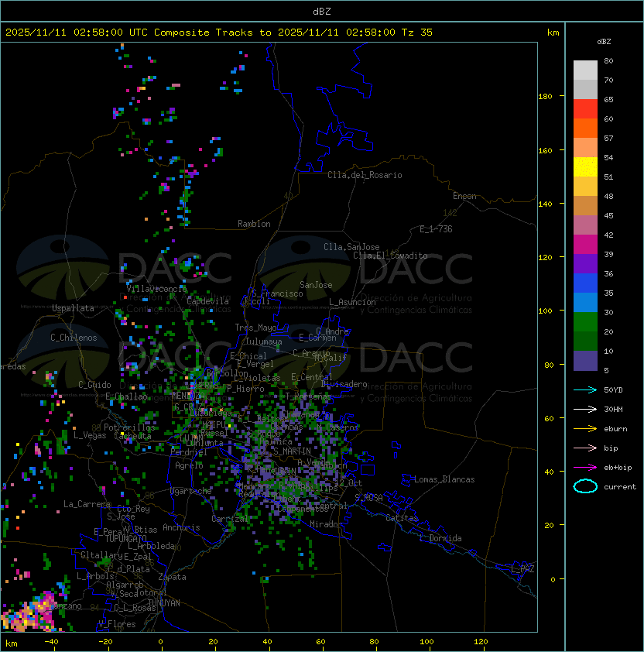This screenshot has height=652, width=644.
Task: Pick the light blue 30–35 dBZ swatch
Action: [x=585, y=302]
